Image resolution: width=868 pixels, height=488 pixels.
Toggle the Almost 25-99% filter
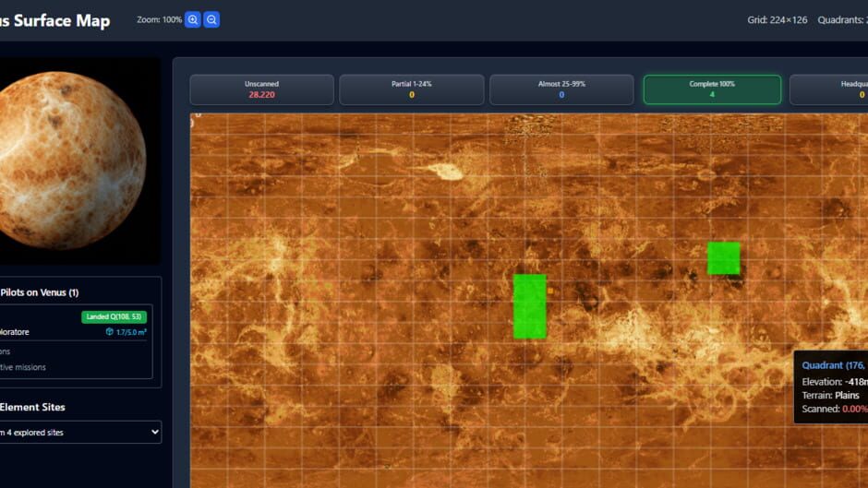pyautogui.click(x=561, y=89)
